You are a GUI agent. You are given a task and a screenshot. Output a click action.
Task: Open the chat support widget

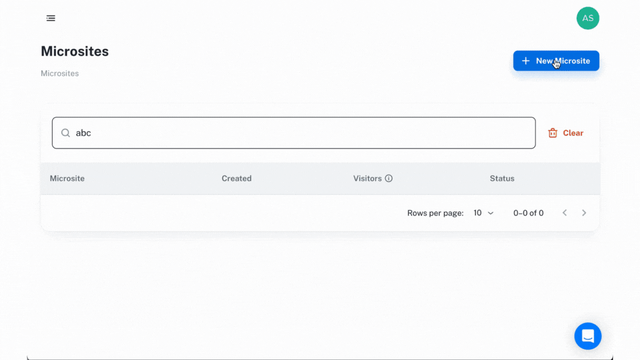coord(588,336)
